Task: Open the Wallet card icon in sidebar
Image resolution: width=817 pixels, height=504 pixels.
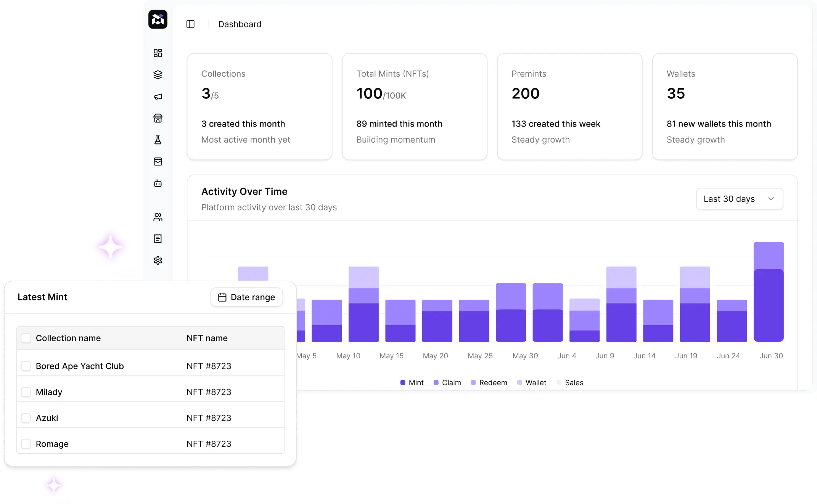Action: (158, 162)
